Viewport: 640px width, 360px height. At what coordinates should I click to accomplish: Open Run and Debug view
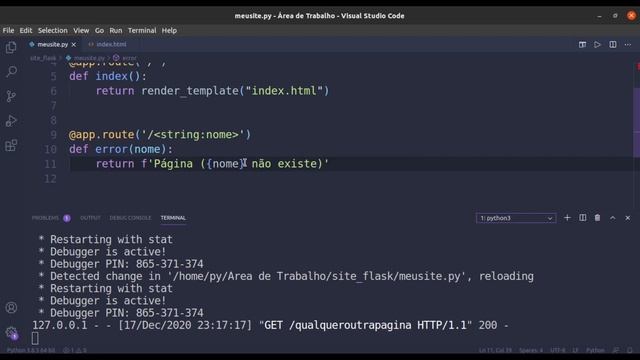(11, 121)
